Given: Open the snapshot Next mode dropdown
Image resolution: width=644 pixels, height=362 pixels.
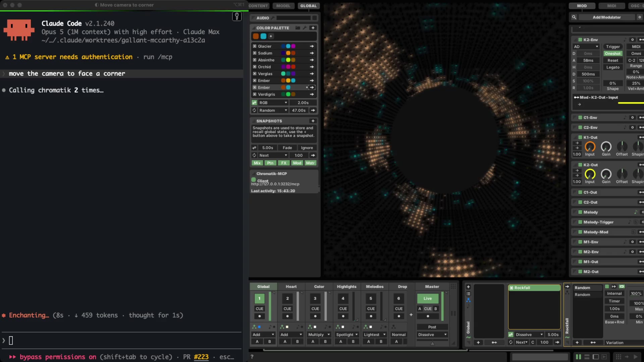Looking at the screenshot, I should coord(273,156).
